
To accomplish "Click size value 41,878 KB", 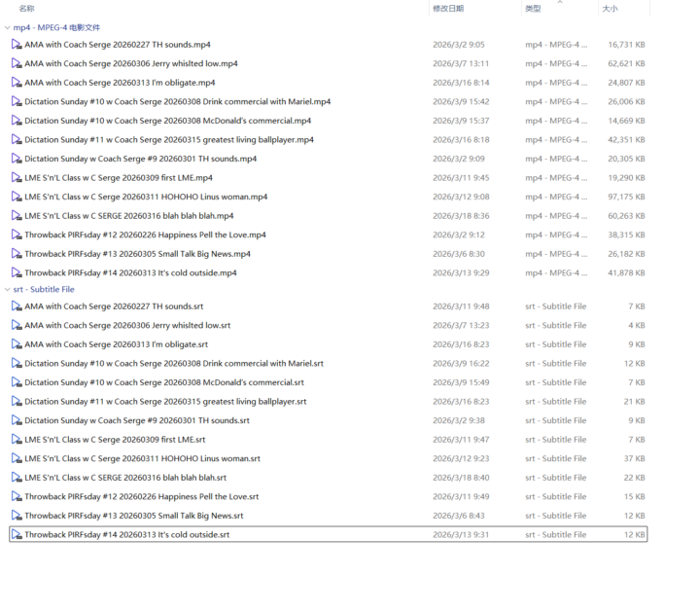I will [626, 272].
